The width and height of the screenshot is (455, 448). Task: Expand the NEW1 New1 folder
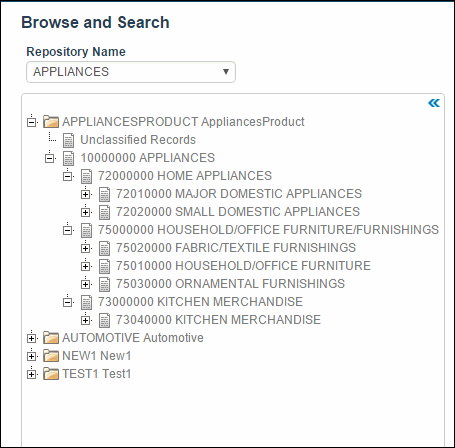coord(32,356)
